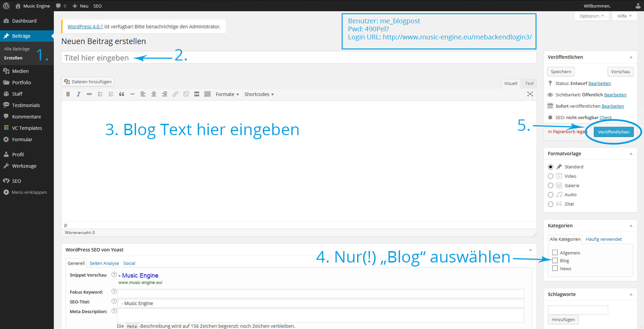Viewport: 644px width, 329px height.
Task: Click the title field Titel hier eingeben
Action: pos(299,58)
